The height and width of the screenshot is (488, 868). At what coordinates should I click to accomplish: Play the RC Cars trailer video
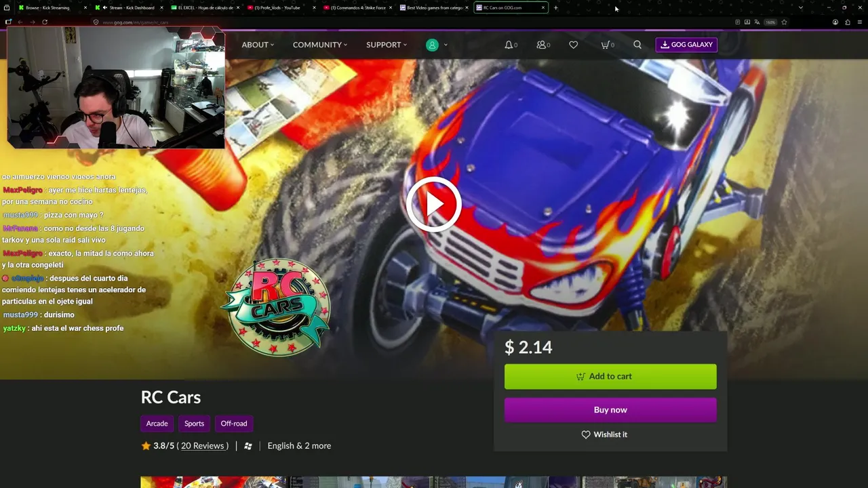434,204
